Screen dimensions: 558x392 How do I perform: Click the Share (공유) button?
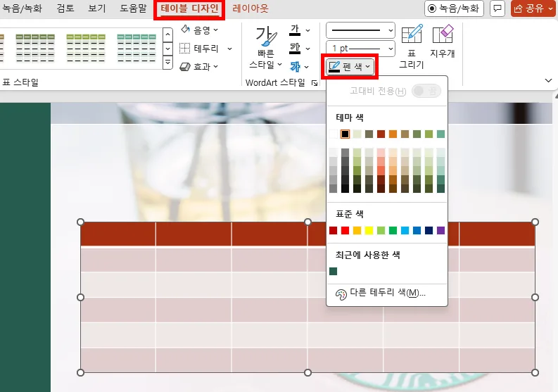point(529,8)
